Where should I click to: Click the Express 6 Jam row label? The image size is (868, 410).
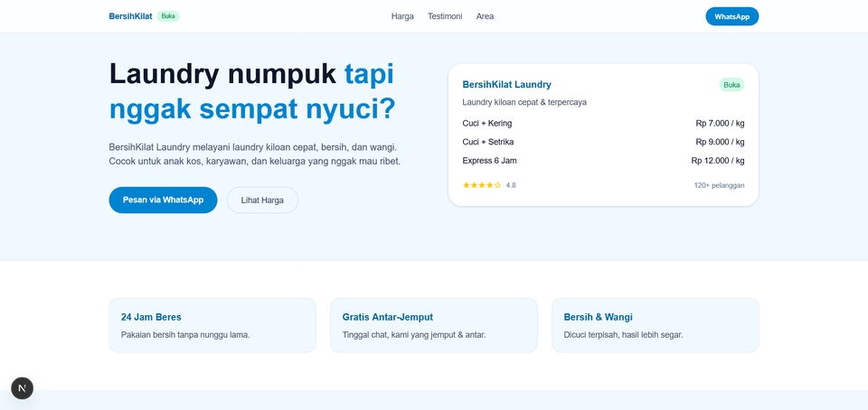click(x=490, y=161)
